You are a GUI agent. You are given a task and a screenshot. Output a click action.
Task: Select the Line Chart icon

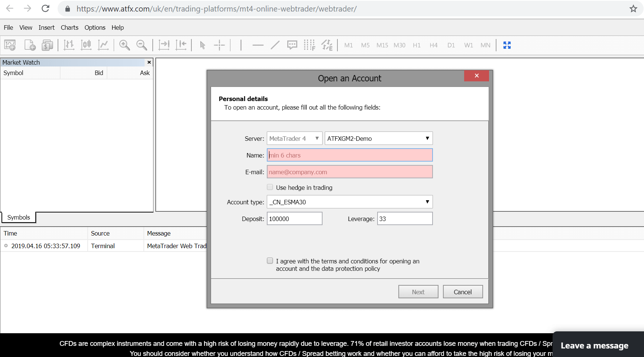tap(103, 45)
